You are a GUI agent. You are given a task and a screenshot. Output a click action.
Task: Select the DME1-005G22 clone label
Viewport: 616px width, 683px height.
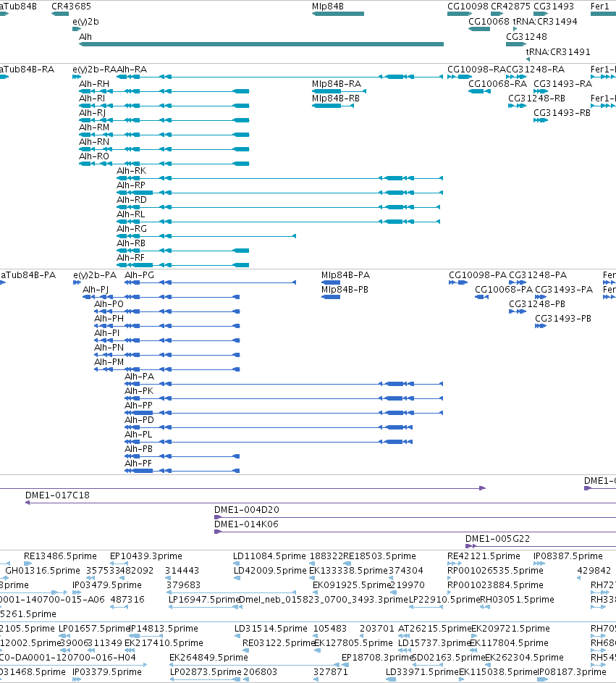point(497,538)
